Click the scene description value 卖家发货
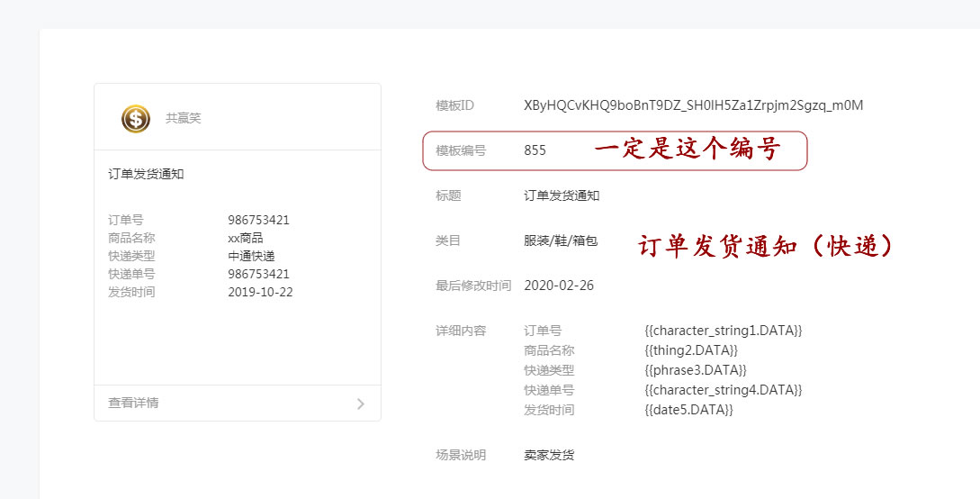Screen dimensions: 980x499 [x=549, y=455]
